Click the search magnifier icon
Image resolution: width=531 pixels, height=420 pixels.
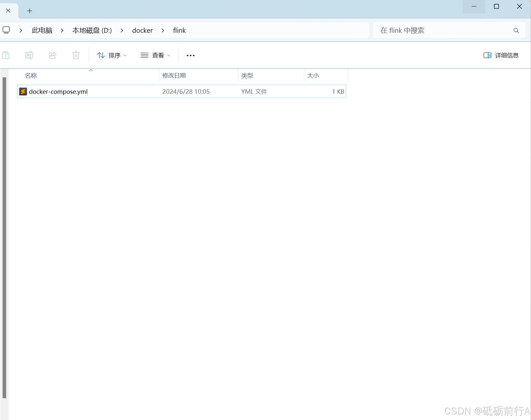(x=516, y=30)
